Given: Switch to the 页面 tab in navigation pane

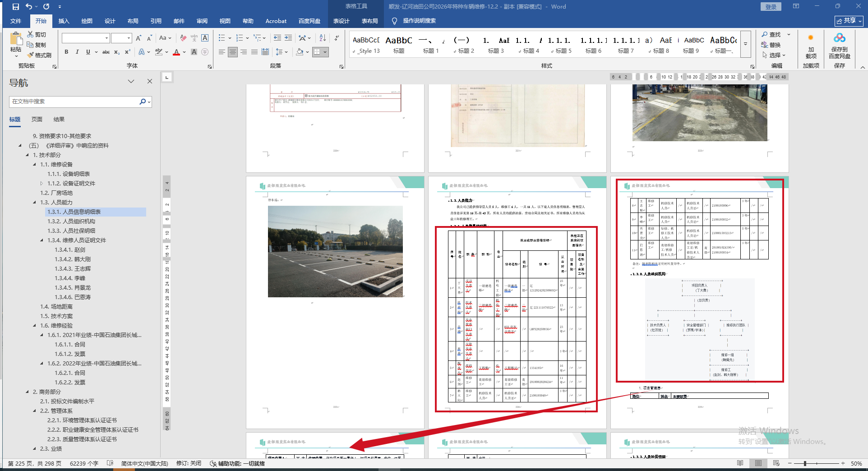Looking at the screenshot, I should click(x=37, y=120).
